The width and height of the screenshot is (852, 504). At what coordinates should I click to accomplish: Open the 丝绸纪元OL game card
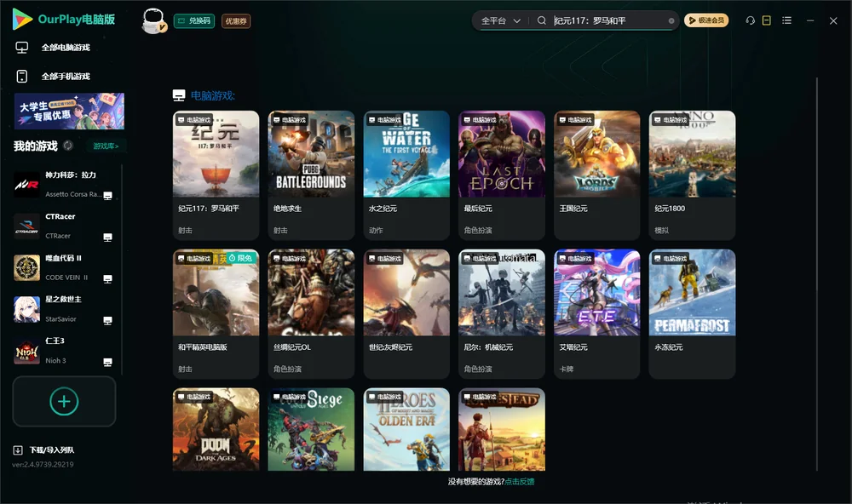311,313
